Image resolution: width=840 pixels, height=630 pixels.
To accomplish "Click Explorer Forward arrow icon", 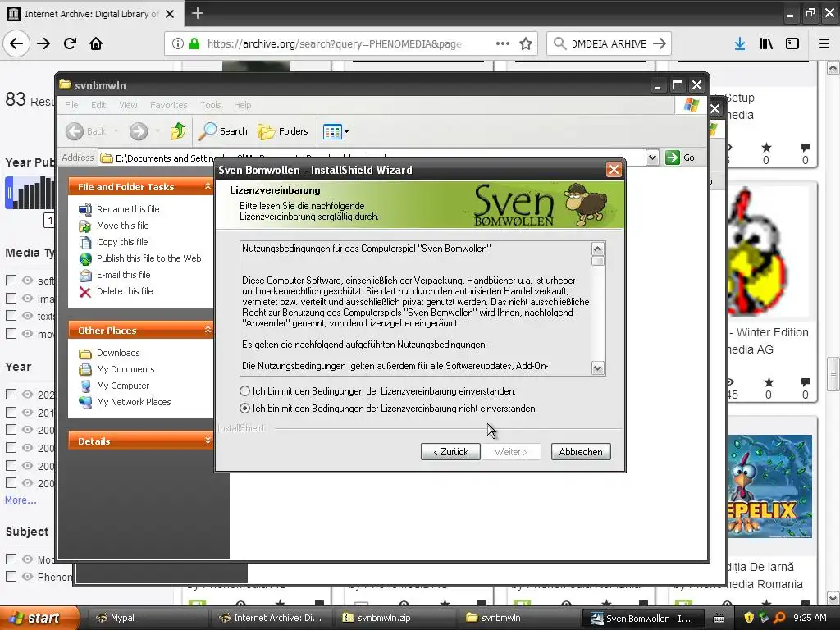I will coord(138,131).
